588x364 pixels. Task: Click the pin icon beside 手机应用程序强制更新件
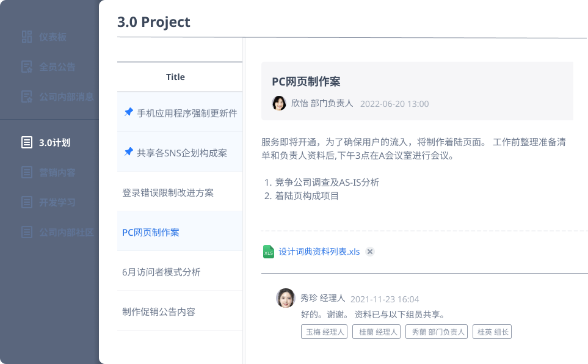pyautogui.click(x=128, y=112)
